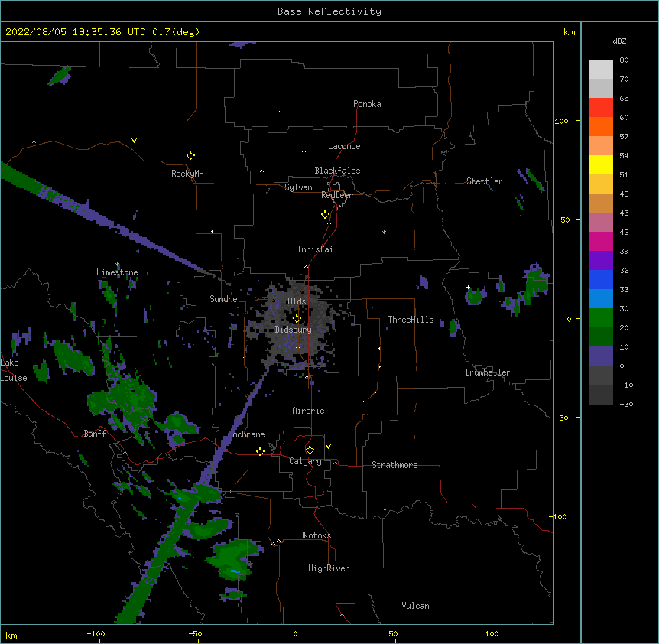Pick the bright green 20–30 dBZ swatch
The height and width of the screenshot is (644, 659).
click(x=601, y=318)
